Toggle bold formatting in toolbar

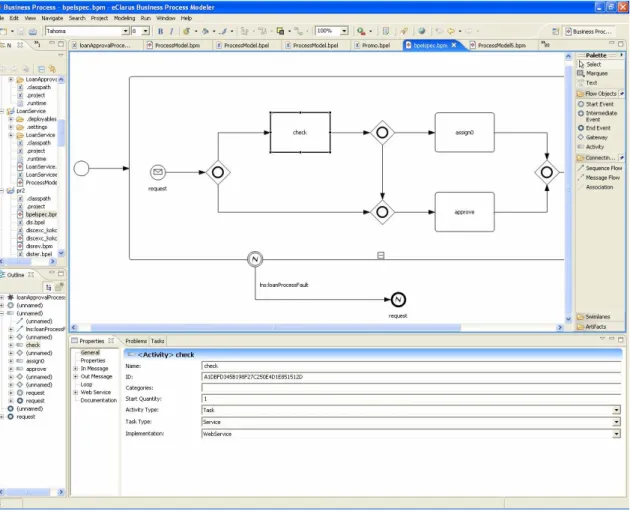tap(160, 31)
